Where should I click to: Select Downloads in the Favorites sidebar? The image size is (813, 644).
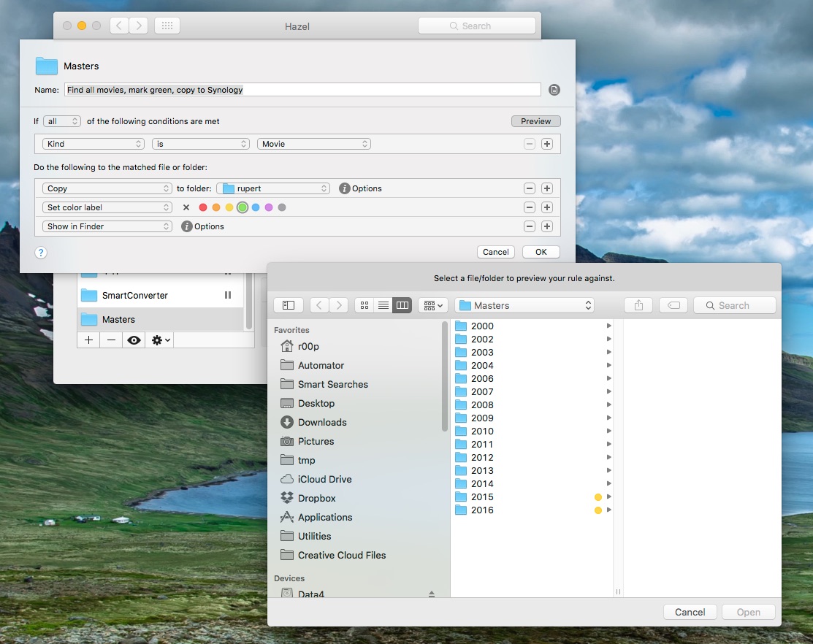tap(321, 422)
